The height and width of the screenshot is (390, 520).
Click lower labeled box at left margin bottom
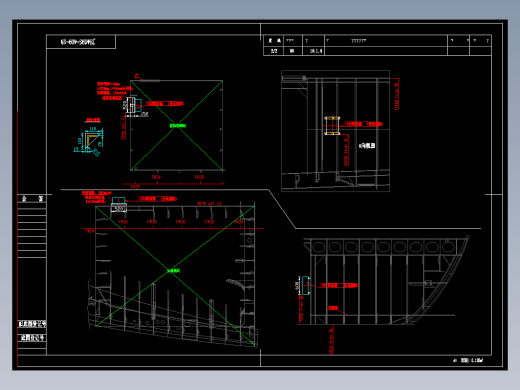[x=32, y=338]
